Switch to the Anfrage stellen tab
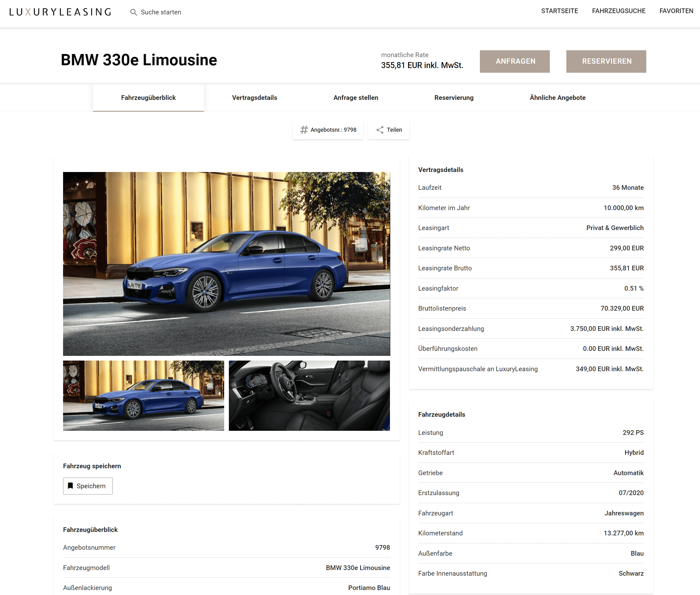 click(x=356, y=97)
